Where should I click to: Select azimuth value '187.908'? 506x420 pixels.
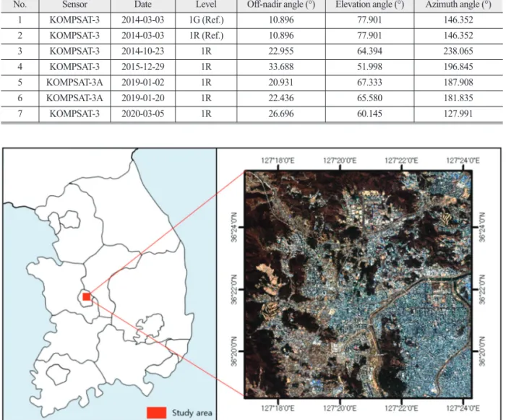click(x=458, y=82)
